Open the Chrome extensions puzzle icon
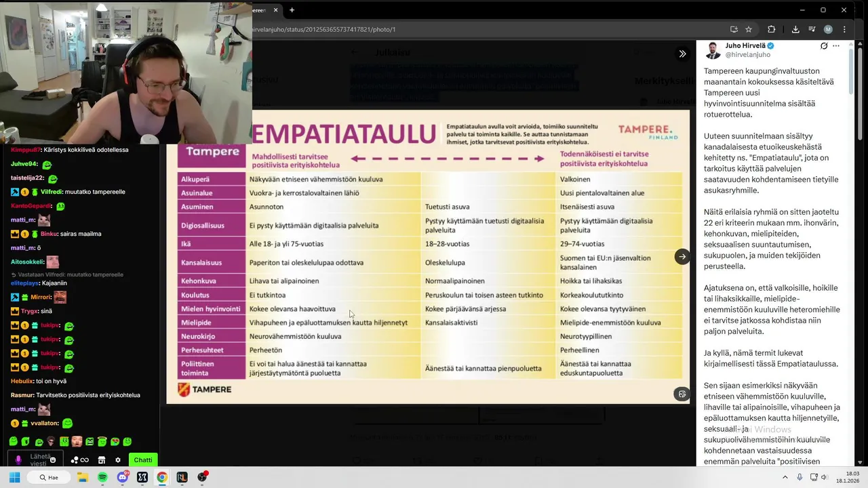Viewport: 868px width, 488px height. pos(771,29)
